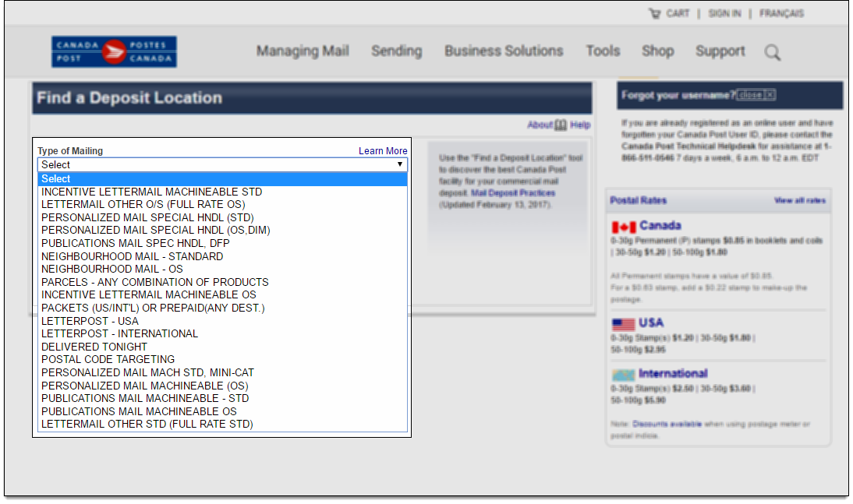Screen dimensions: 853x504
Task: Click View all rates link
Action: pyautogui.click(x=800, y=201)
